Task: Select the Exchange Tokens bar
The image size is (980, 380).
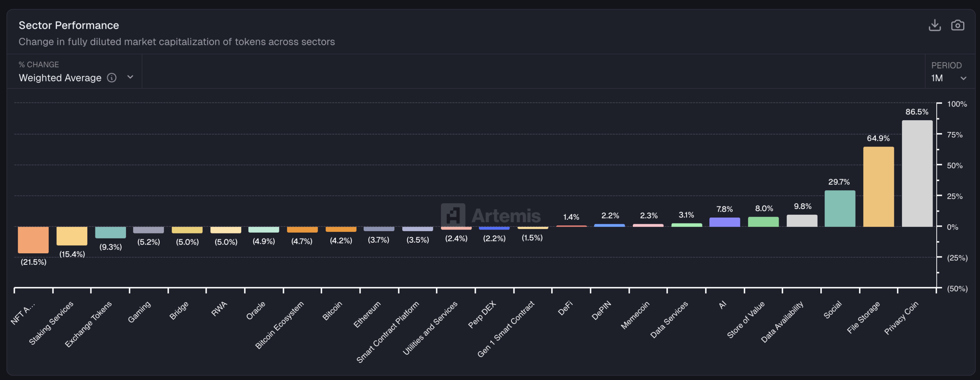Action: coord(110,232)
